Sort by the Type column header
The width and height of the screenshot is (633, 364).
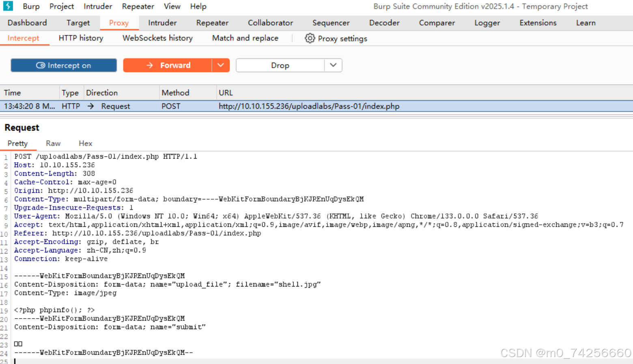(71, 93)
